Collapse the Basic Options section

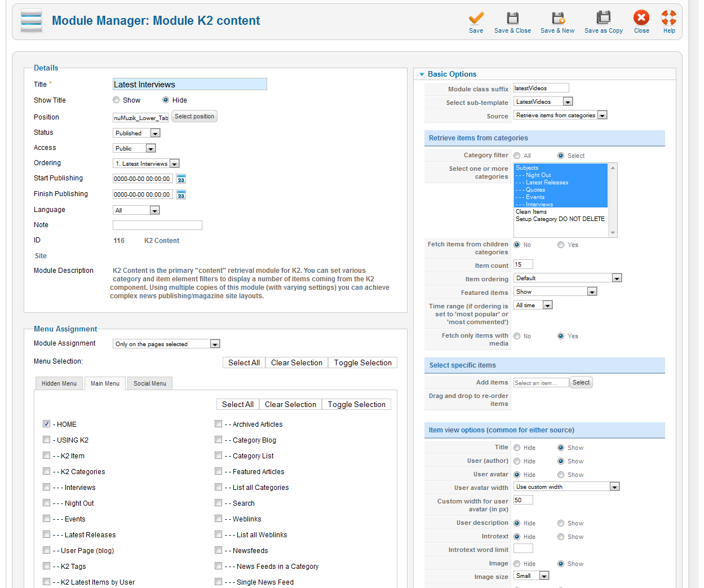coord(421,74)
